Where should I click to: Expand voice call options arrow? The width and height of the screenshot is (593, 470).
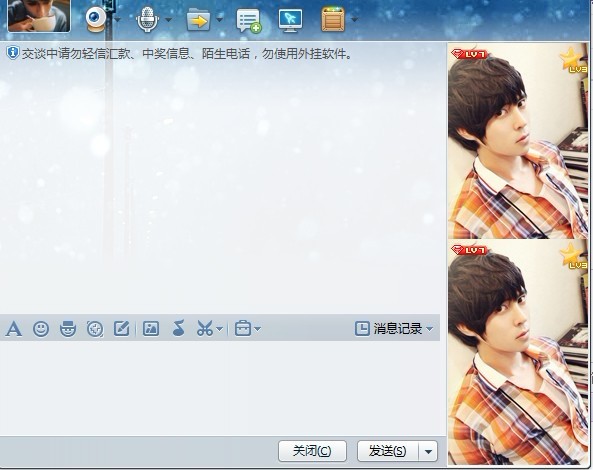click(x=169, y=20)
